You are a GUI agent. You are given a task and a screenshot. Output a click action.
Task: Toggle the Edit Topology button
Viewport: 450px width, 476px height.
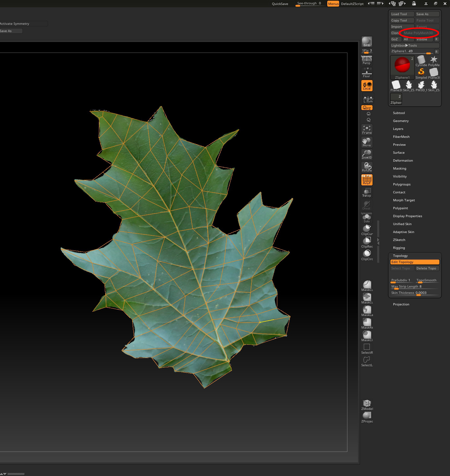(415, 262)
